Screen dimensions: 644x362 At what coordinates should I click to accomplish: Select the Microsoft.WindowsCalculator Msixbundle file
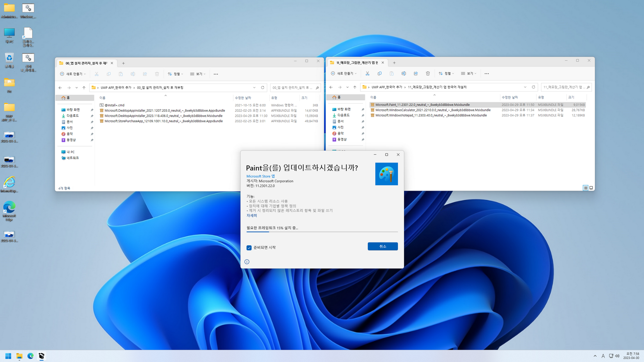(478, 110)
